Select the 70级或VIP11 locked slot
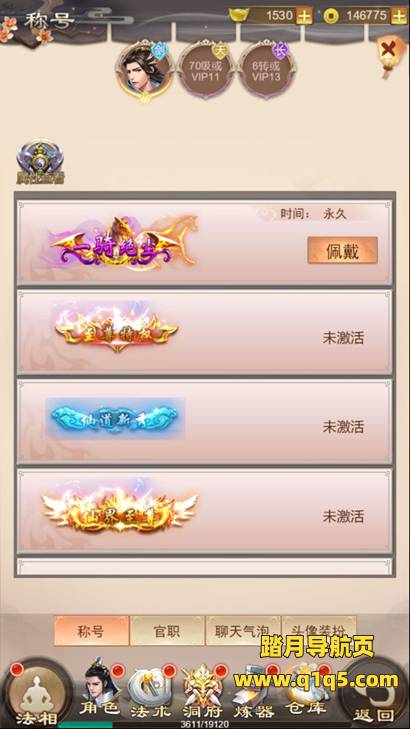This screenshot has height=729, width=410. (205, 70)
